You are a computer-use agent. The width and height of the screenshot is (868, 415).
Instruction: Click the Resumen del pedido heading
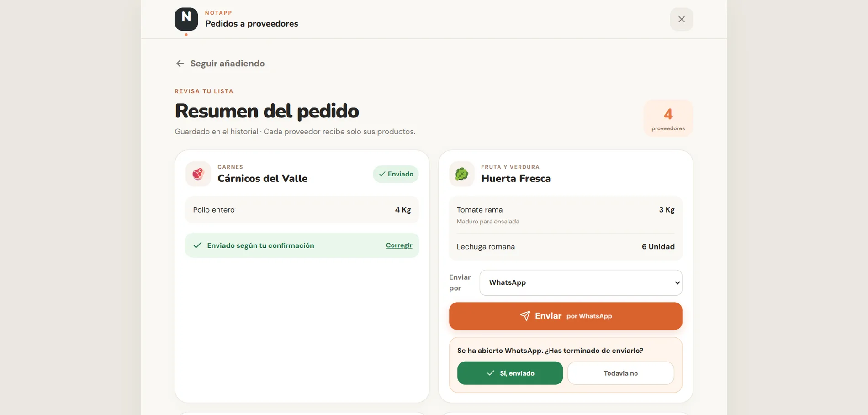pos(267,111)
